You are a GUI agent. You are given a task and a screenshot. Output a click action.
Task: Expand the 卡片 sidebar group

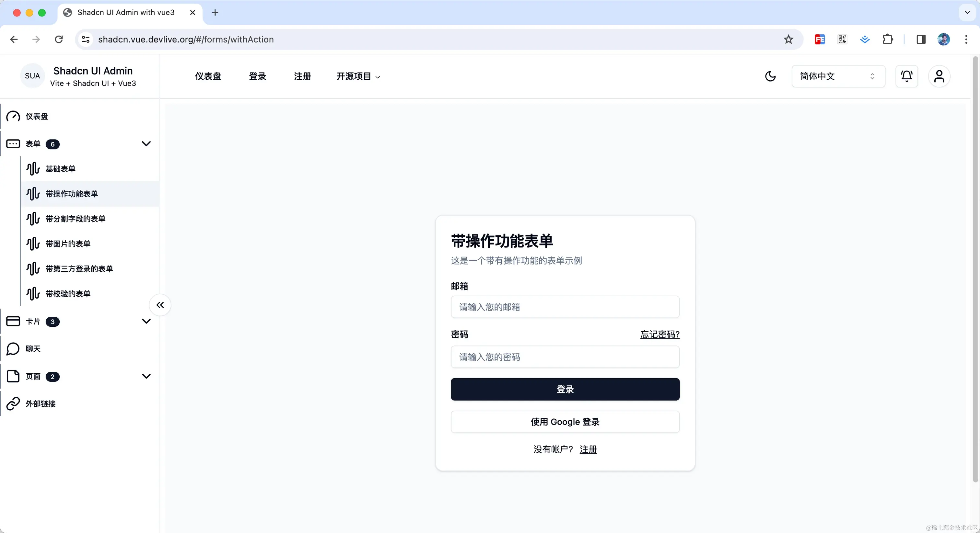tap(146, 321)
